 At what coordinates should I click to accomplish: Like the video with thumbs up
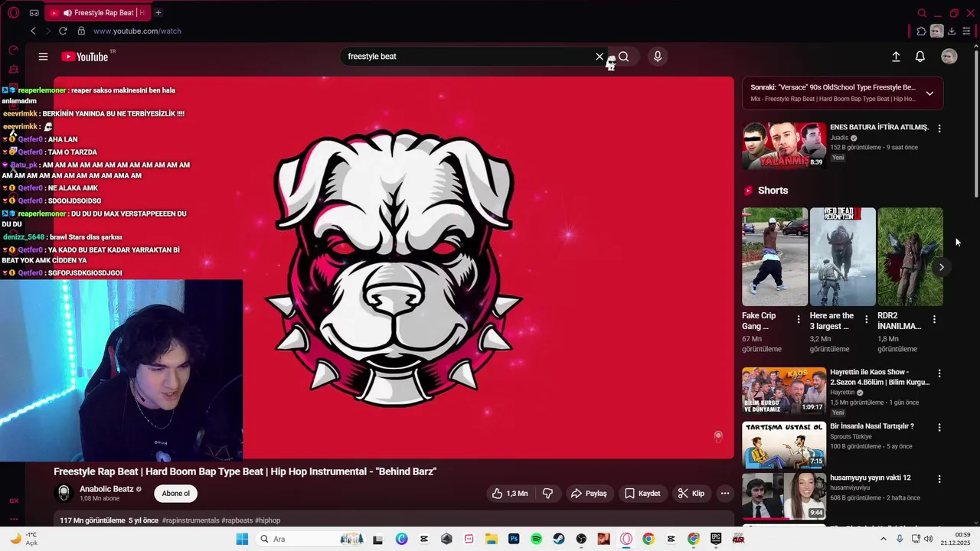pos(510,494)
